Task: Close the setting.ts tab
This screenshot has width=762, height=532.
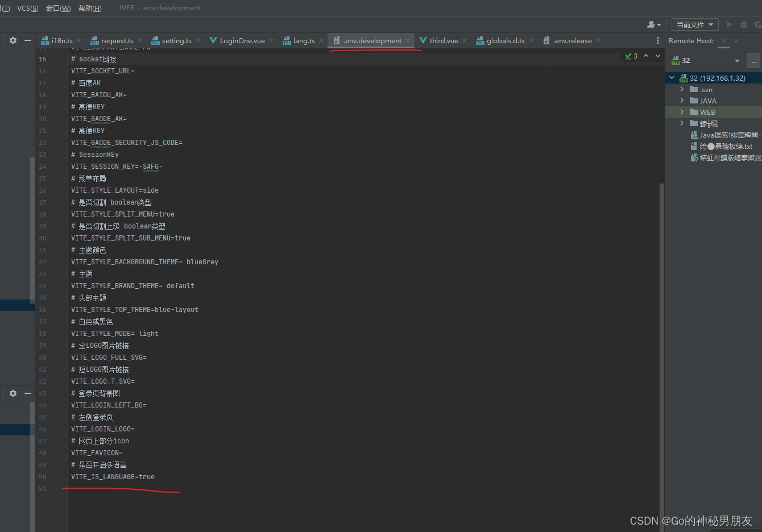Action: coord(198,40)
